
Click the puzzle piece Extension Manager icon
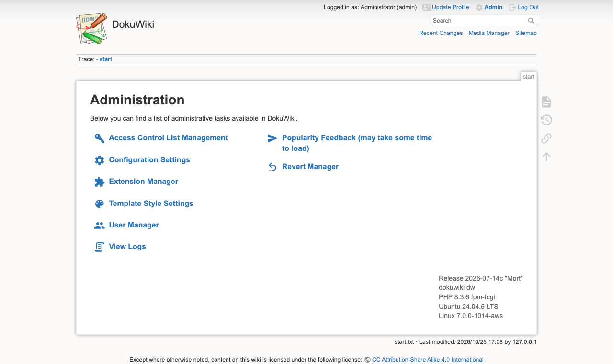pos(99,182)
